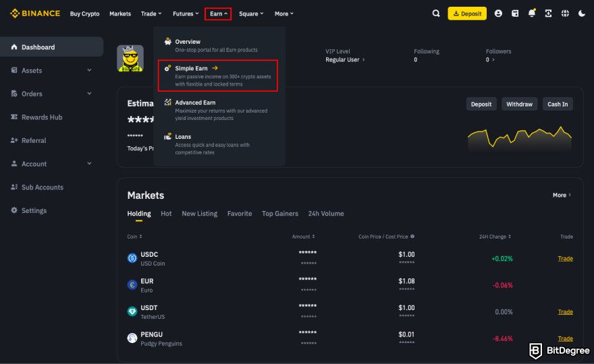Click the Account person icon

(x=14, y=163)
